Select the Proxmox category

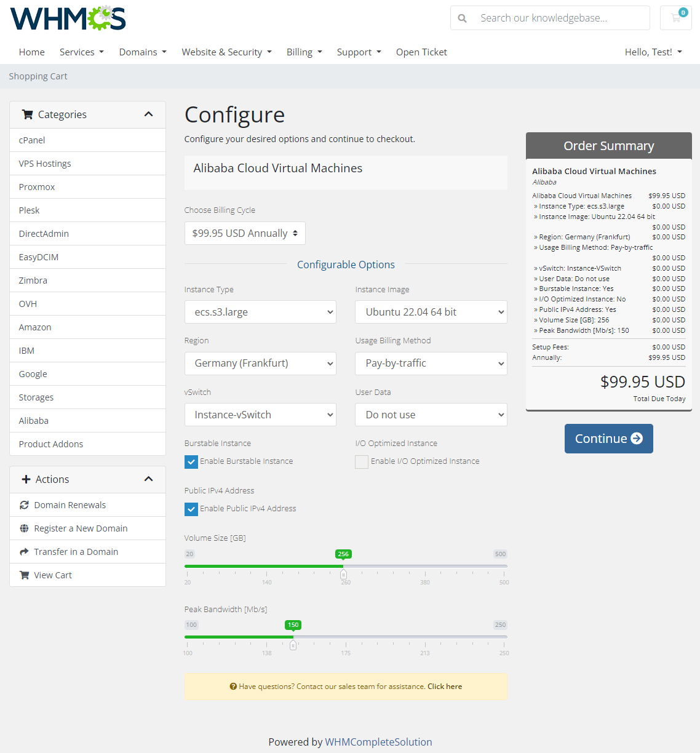coord(88,187)
